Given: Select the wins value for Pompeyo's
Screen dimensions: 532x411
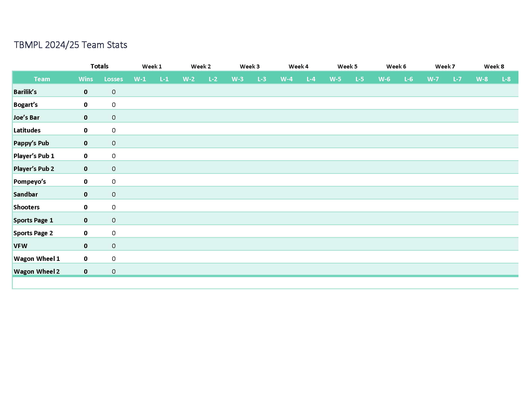Looking at the screenshot, I should click(86, 182).
